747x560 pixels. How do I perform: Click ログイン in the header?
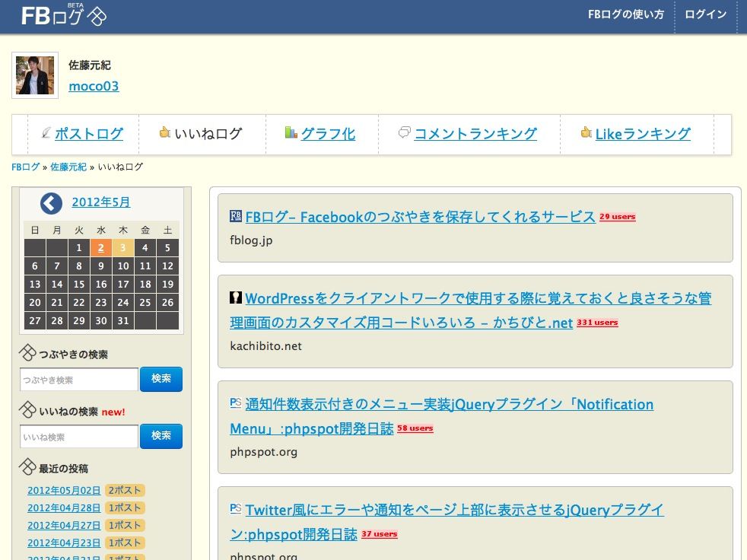(706, 14)
